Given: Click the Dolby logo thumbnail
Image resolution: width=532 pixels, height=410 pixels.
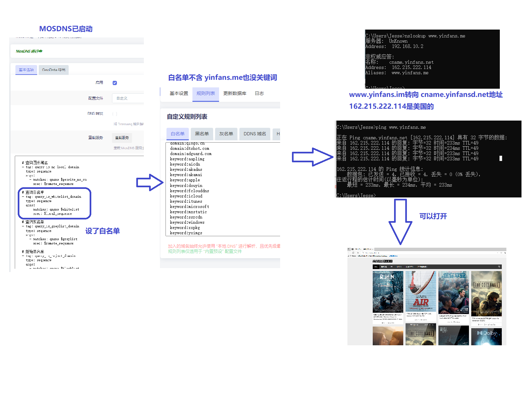Looking at the screenshot, I should pyautogui.click(x=487, y=336).
